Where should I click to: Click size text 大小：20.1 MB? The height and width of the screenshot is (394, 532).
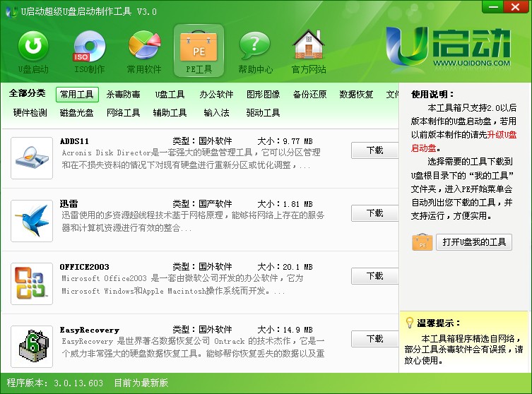click(285, 267)
